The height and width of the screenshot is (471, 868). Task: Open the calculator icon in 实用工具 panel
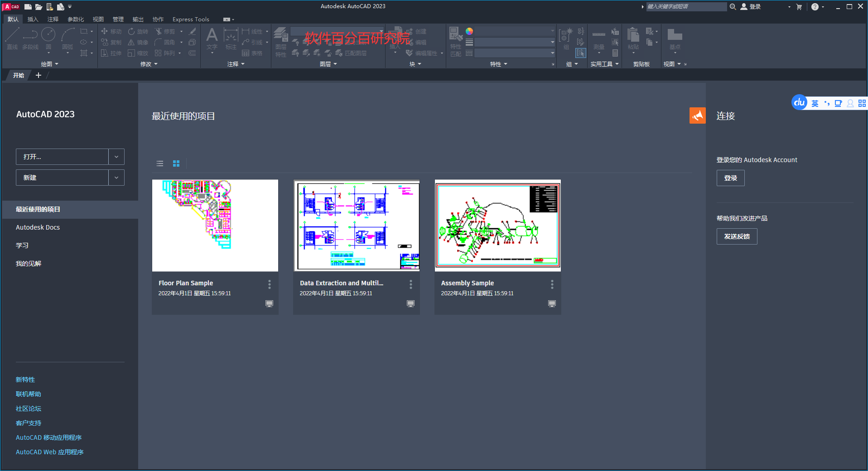[615, 53]
